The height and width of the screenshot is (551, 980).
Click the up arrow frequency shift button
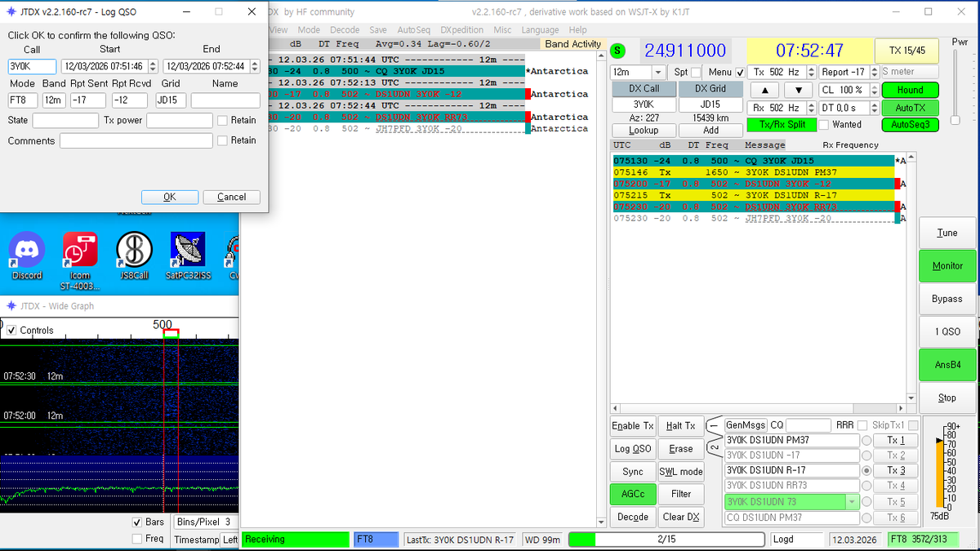(764, 90)
